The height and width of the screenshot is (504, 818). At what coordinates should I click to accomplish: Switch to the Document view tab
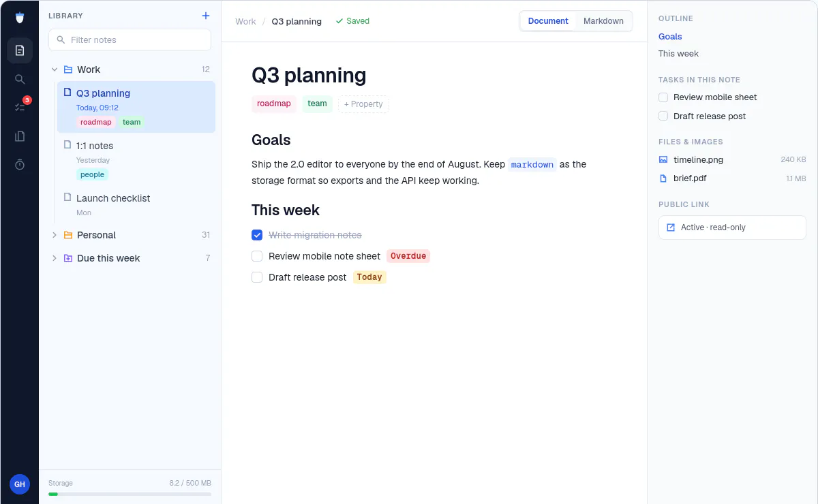pos(548,21)
